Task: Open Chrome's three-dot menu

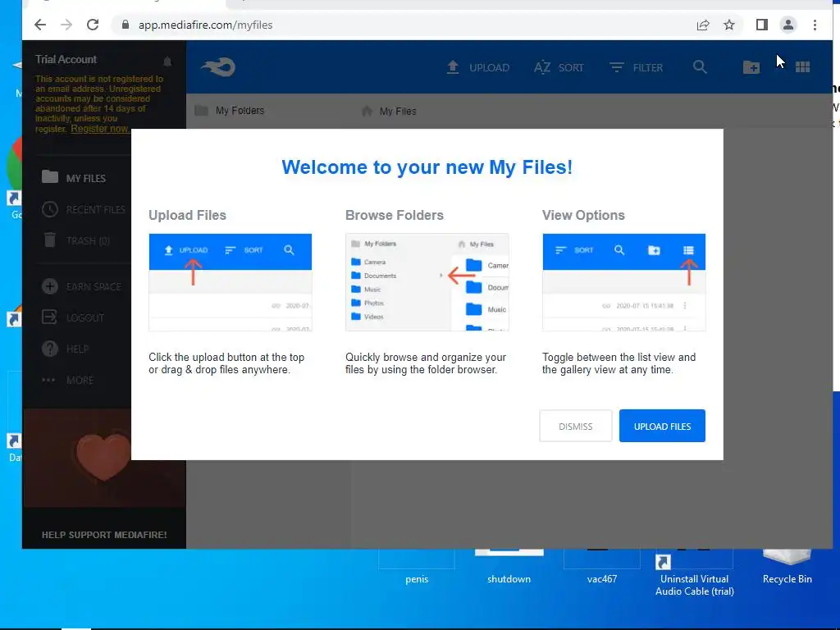Action: (815, 25)
